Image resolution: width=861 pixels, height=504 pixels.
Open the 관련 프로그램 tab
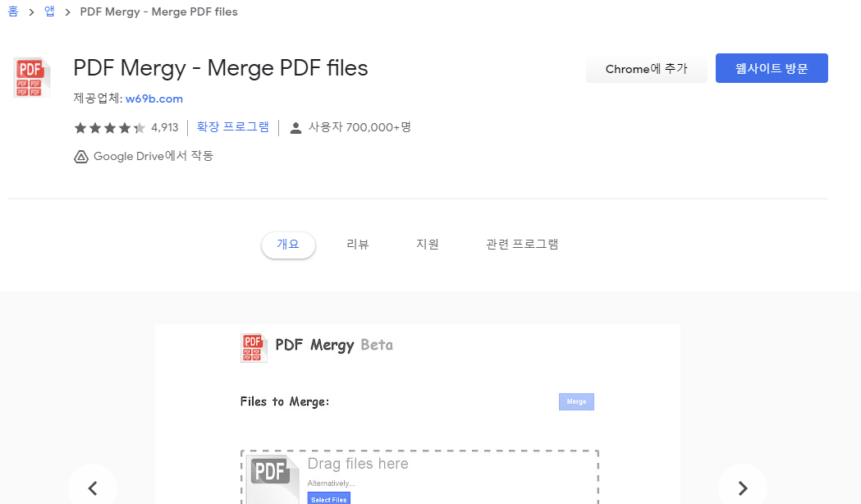tap(522, 245)
